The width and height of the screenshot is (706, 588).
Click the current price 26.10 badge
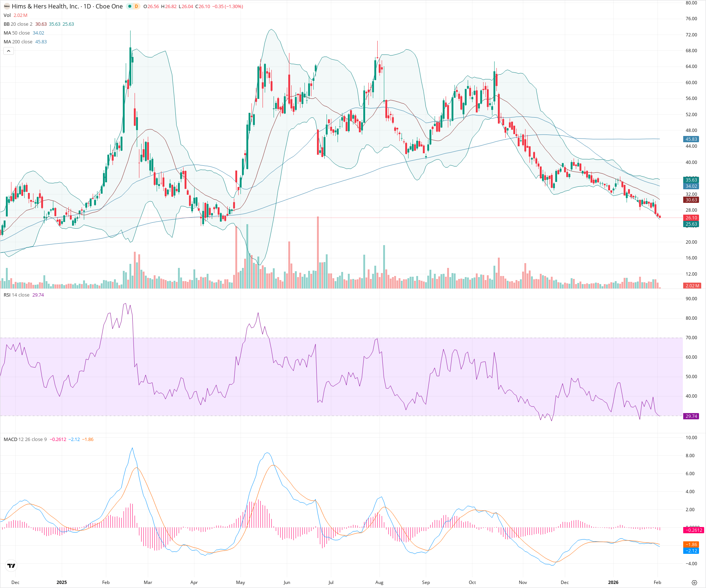[x=691, y=218]
